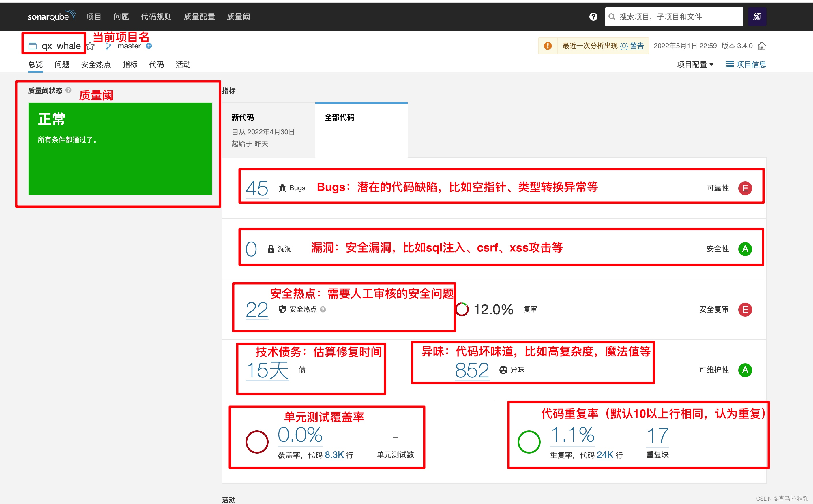Click the green duplication donut circle
This screenshot has width=813, height=504.
(x=529, y=442)
